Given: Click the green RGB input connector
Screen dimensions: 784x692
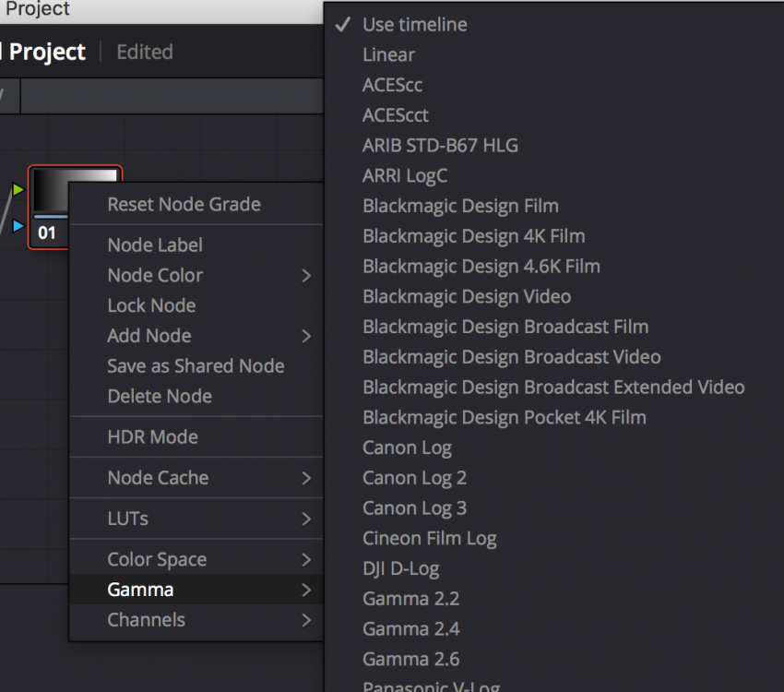Looking at the screenshot, I should (x=18, y=190).
